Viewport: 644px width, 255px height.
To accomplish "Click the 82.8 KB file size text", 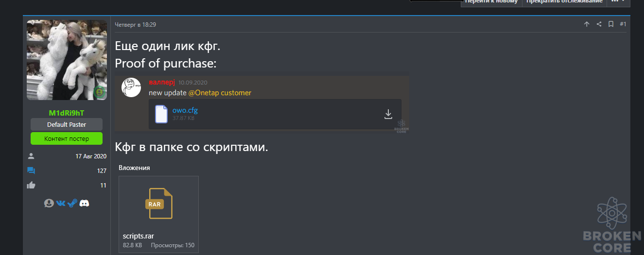I will 133,245.
